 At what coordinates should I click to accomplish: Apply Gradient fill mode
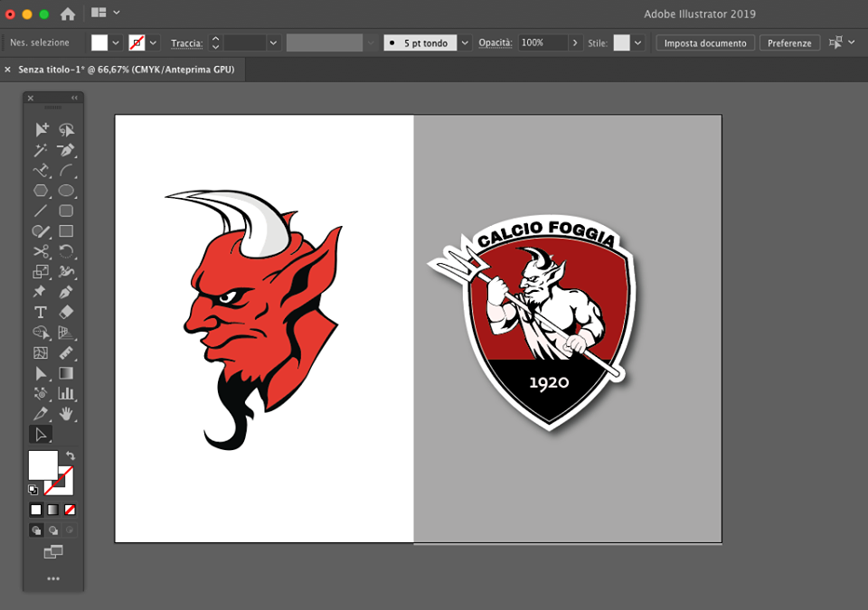[x=53, y=510]
